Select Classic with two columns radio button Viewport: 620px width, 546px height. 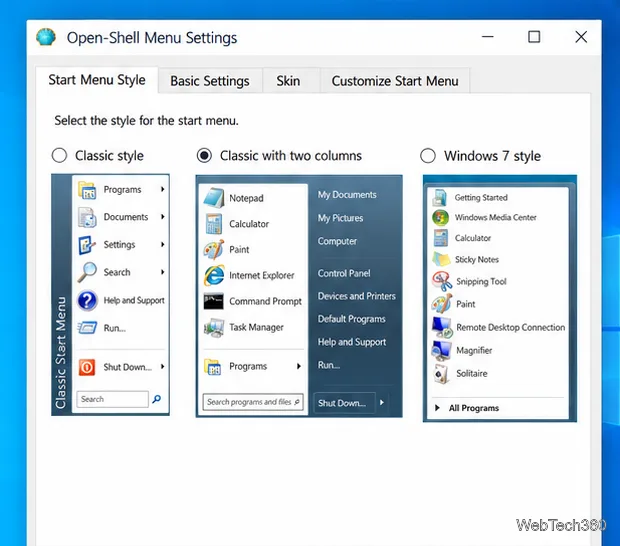tap(204, 155)
